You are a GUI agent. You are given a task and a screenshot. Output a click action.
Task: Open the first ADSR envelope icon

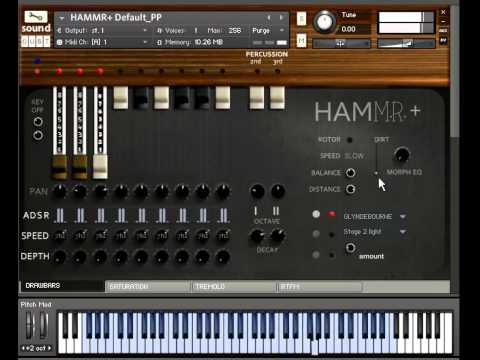click(60, 216)
